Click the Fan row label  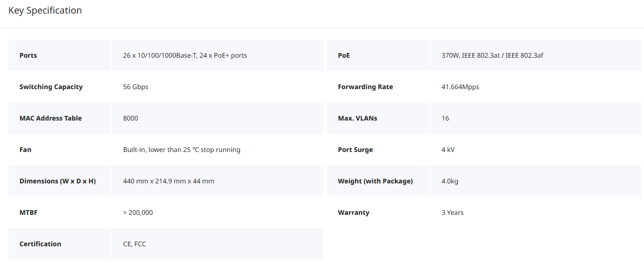pyautogui.click(x=25, y=150)
